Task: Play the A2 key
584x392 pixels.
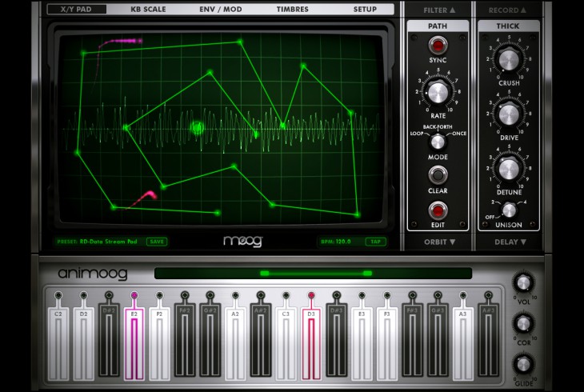Action: click(235, 343)
